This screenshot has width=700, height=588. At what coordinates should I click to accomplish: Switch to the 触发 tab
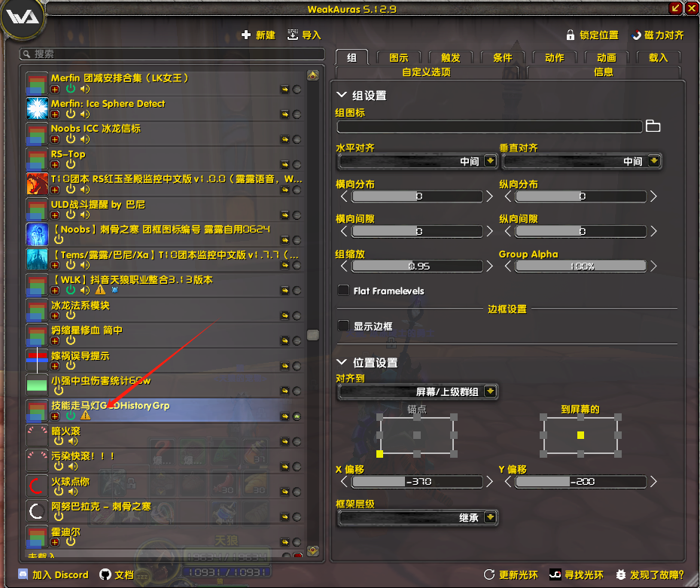pyautogui.click(x=450, y=58)
